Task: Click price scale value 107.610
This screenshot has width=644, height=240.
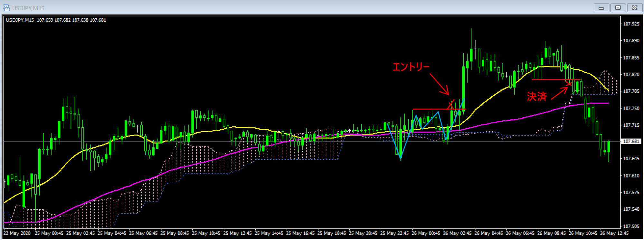Action: (x=631, y=176)
